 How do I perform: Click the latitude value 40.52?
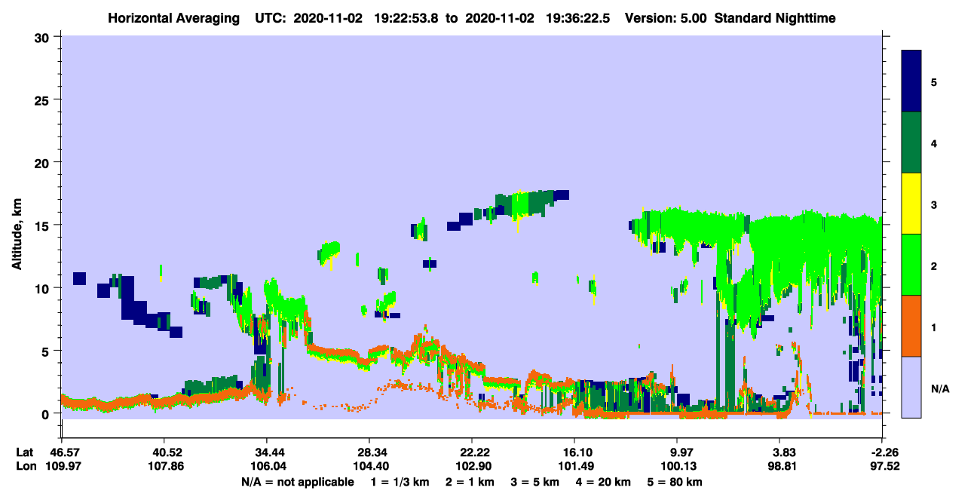[x=164, y=452]
